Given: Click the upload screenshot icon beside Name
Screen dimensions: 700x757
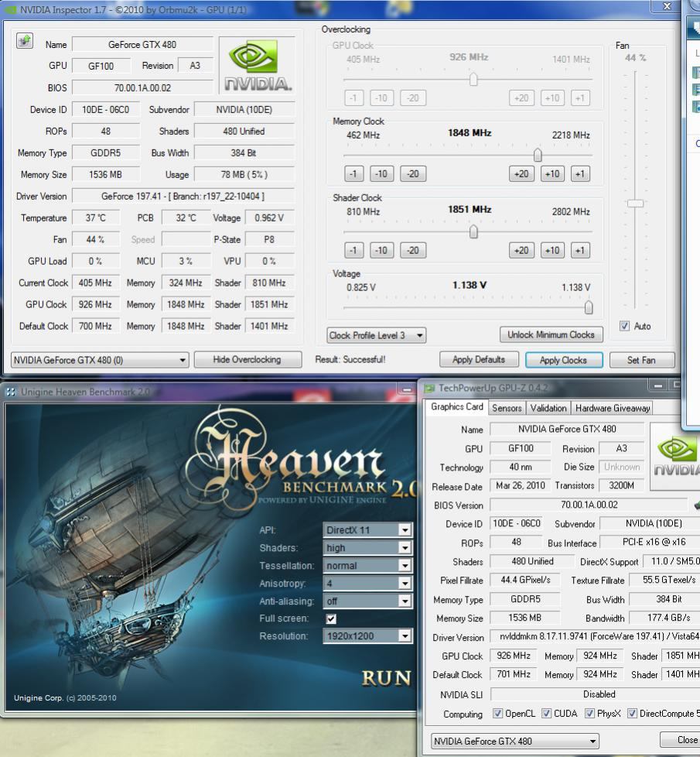Looking at the screenshot, I should (x=25, y=40).
